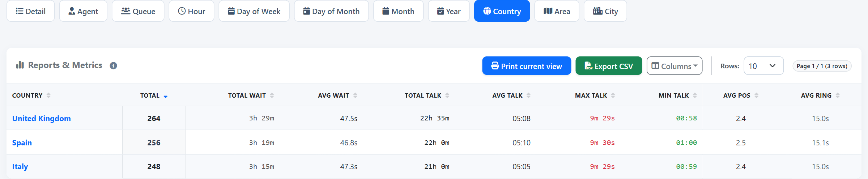The image size is (868, 179).
Task: Open the Month tab
Action: pos(398,11)
